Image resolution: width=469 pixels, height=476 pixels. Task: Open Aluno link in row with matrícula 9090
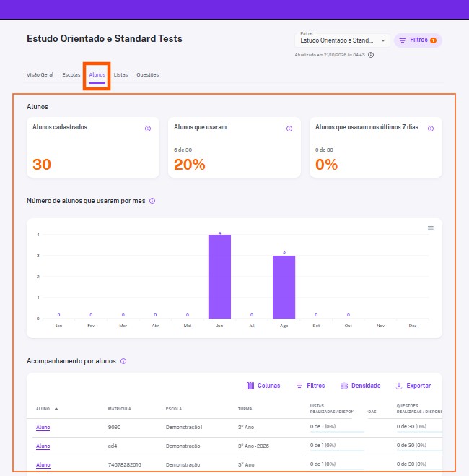(x=43, y=427)
